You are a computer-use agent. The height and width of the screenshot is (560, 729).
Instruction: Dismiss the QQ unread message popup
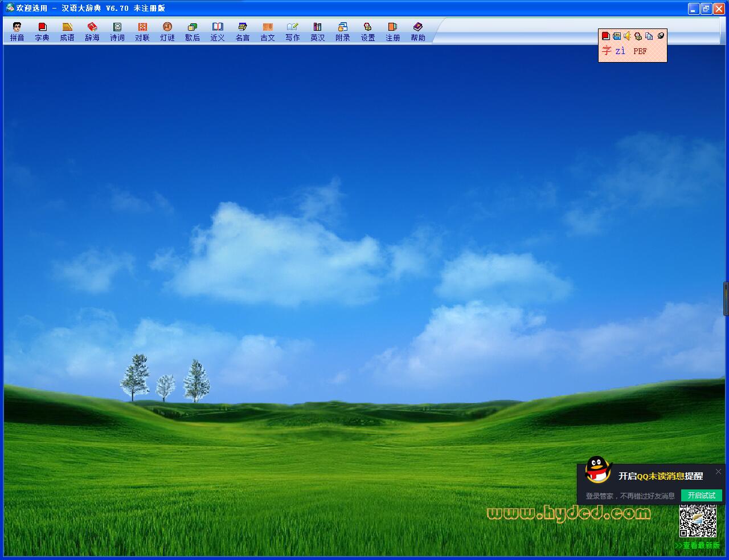click(x=718, y=471)
